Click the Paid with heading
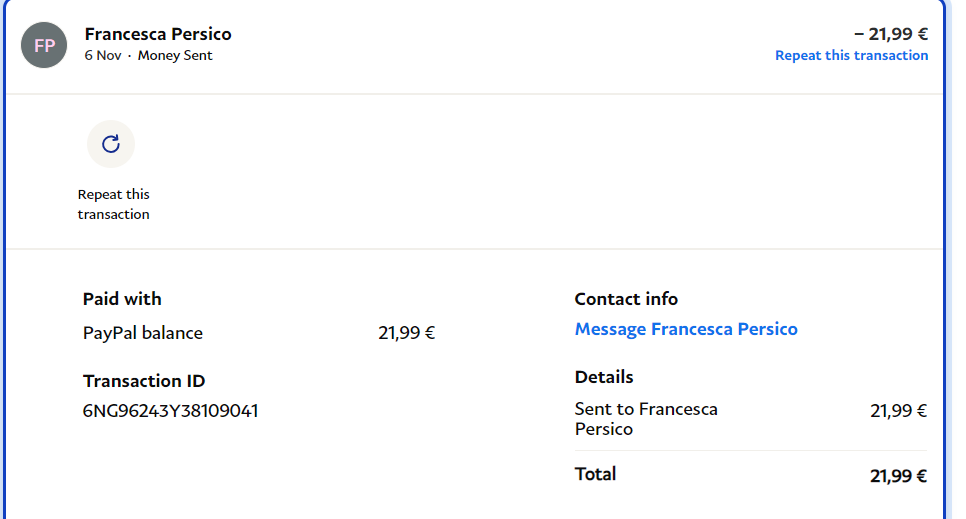The width and height of the screenshot is (966, 519). pyautogui.click(x=122, y=299)
